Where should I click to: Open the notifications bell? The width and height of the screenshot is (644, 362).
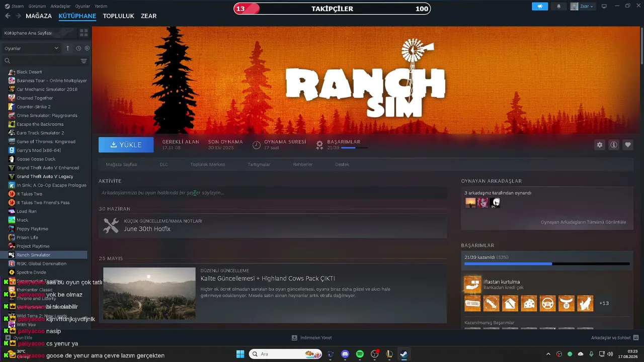(x=558, y=7)
